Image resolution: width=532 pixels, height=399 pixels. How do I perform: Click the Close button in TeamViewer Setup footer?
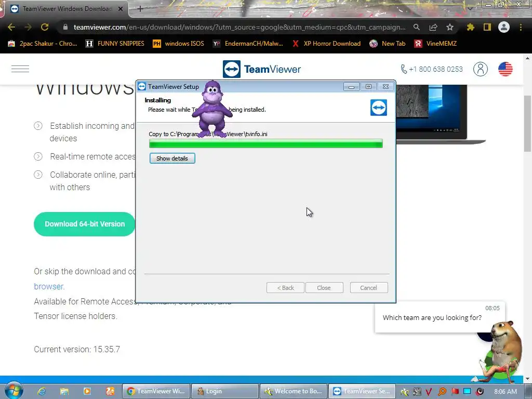tap(324, 288)
